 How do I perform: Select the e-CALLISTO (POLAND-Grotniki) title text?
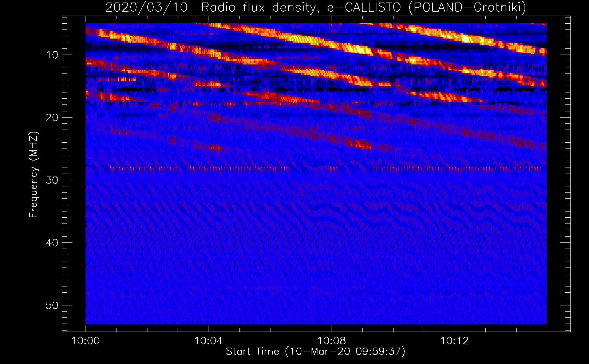[x=426, y=7]
